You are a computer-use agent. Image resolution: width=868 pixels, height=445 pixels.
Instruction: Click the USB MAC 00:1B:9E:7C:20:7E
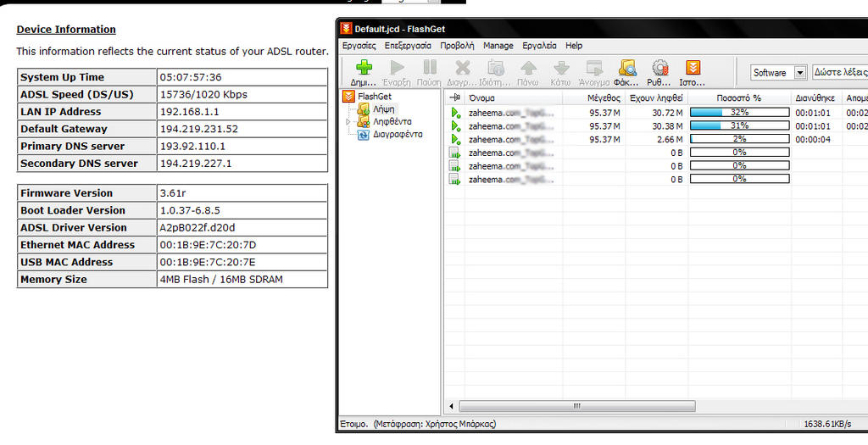(208, 262)
